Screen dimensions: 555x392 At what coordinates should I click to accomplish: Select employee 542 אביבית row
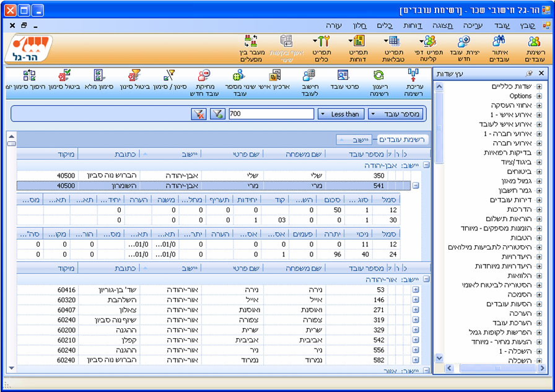pos(214,340)
